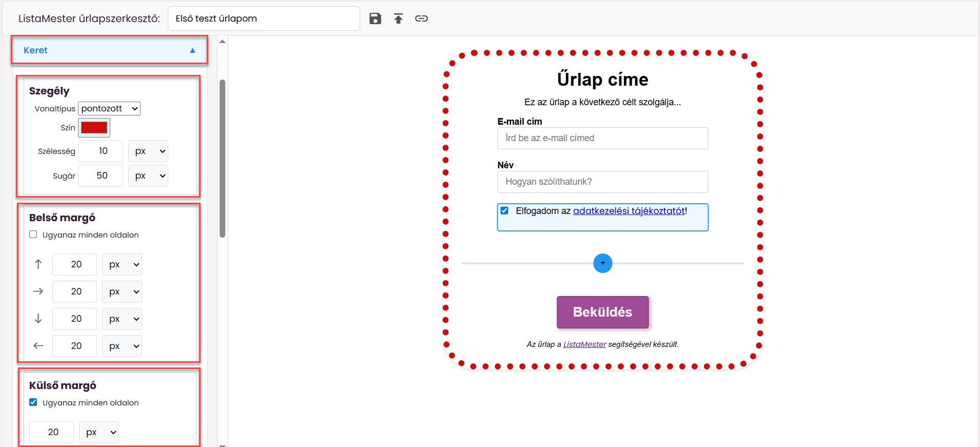Click the sidebar vertical scrollbar thumb
Viewport: 980px width, 447px height.
coord(223,159)
